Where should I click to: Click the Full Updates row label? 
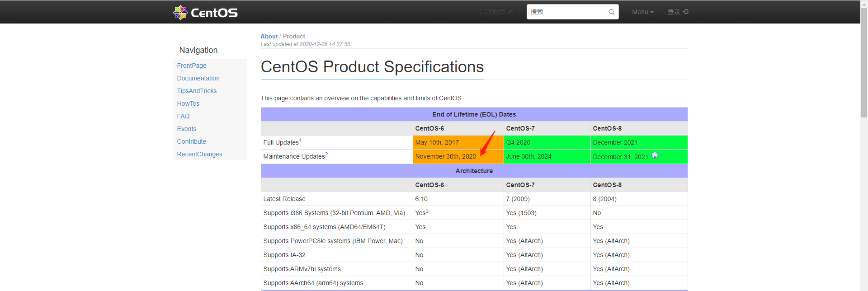pos(281,142)
